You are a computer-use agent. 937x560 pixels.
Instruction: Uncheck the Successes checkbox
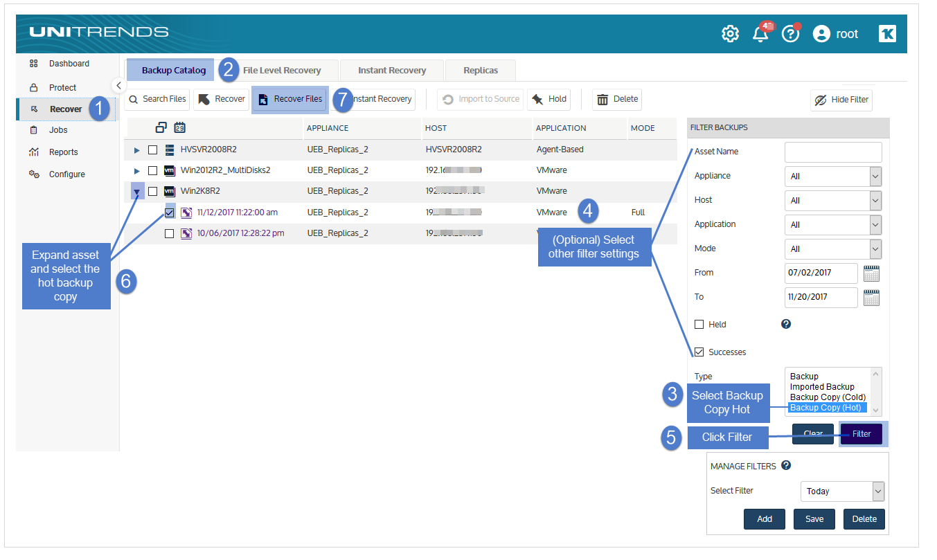(x=699, y=352)
